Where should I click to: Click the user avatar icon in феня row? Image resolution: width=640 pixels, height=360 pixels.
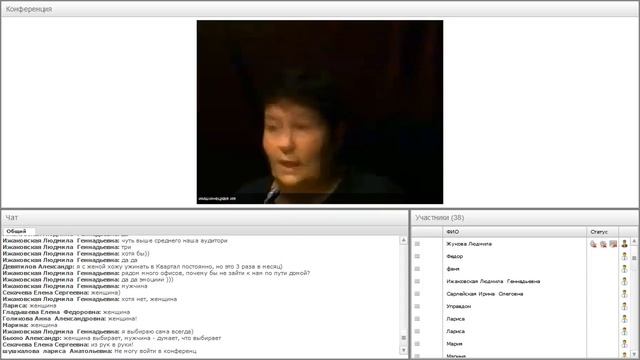pyautogui.click(x=624, y=269)
